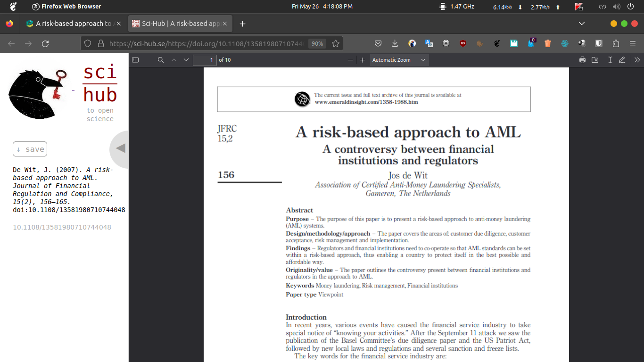Open a new browser tab

pyautogui.click(x=242, y=24)
